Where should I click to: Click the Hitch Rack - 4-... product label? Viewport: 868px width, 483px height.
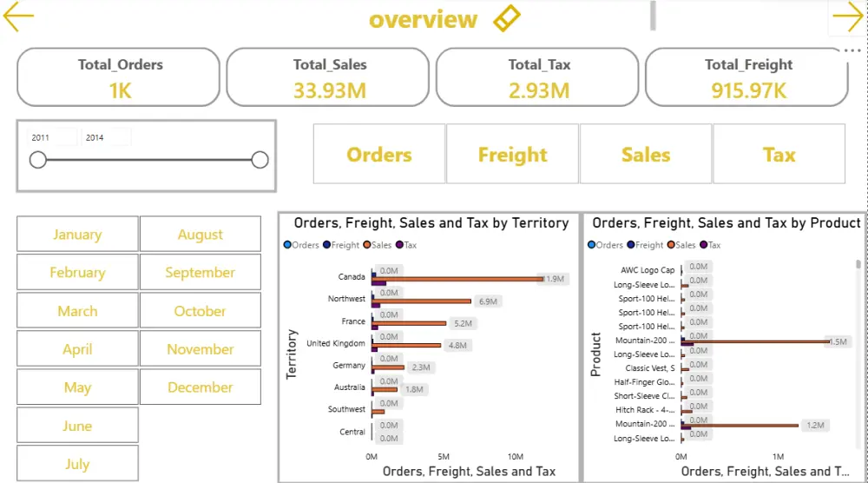click(645, 410)
